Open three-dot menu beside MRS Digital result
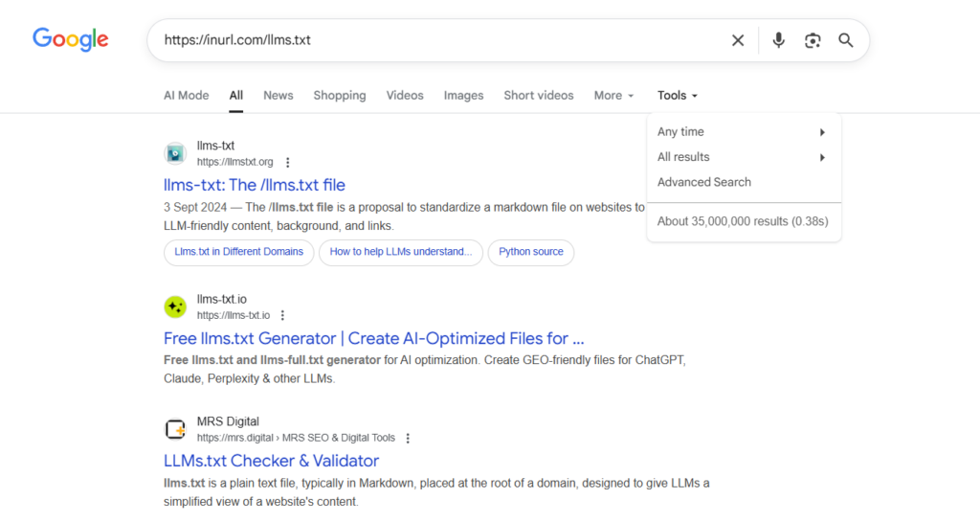The height and width of the screenshot is (522, 980). click(408, 438)
